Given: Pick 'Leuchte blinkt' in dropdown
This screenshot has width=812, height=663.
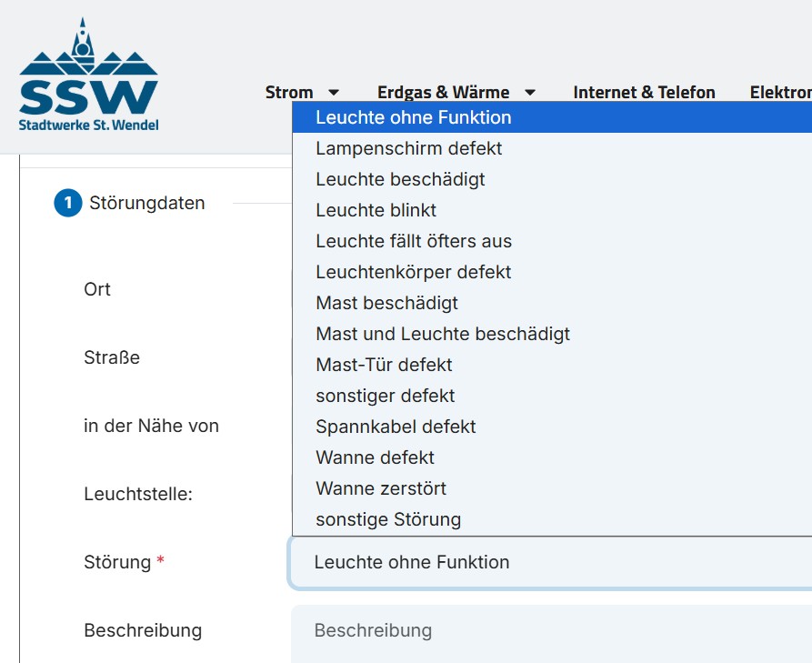Looking at the screenshot, I should coord(376,210).
